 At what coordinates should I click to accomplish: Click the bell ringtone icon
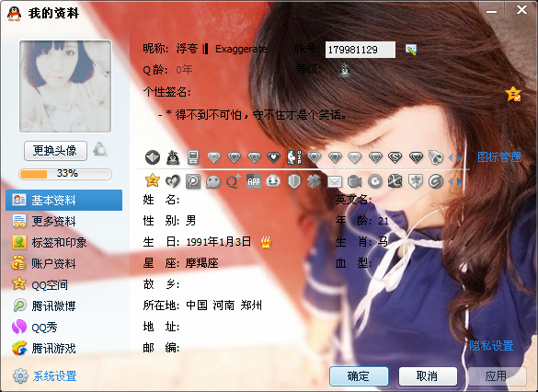pyautogui.click(x=436, y=157)
